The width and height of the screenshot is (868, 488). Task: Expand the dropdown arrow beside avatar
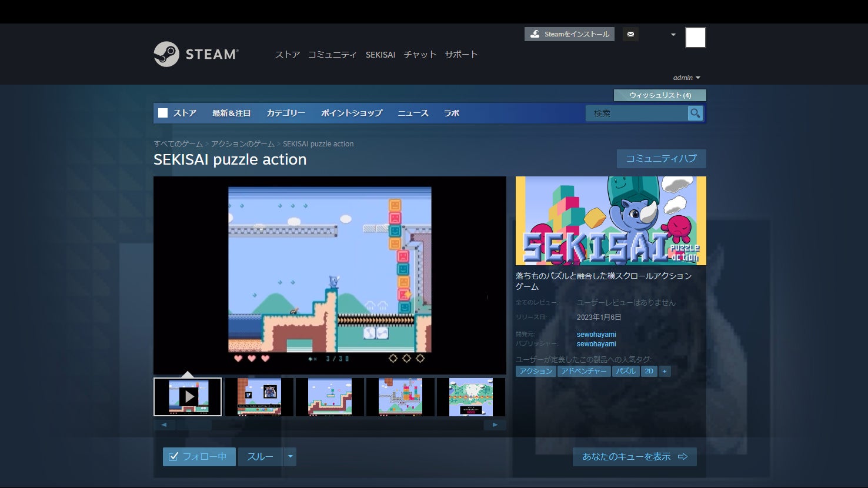(673, 35)
